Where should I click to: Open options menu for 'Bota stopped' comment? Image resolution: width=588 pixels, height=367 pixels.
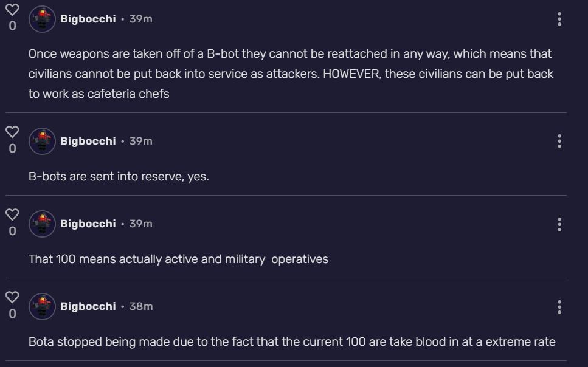(559, 307)
